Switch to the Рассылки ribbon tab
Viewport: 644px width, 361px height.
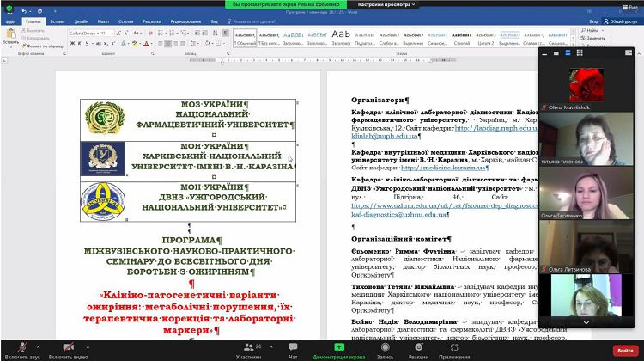152,21
